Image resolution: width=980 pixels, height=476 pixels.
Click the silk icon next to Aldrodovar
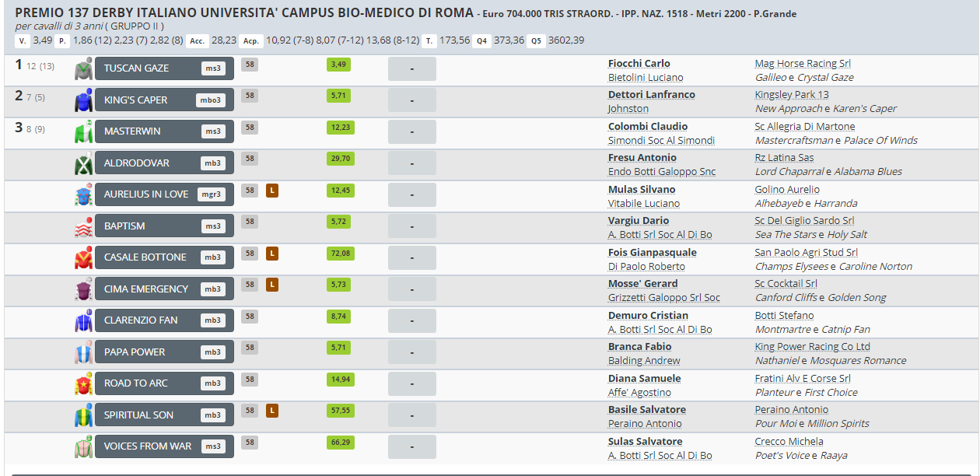[x=83, y=164]
